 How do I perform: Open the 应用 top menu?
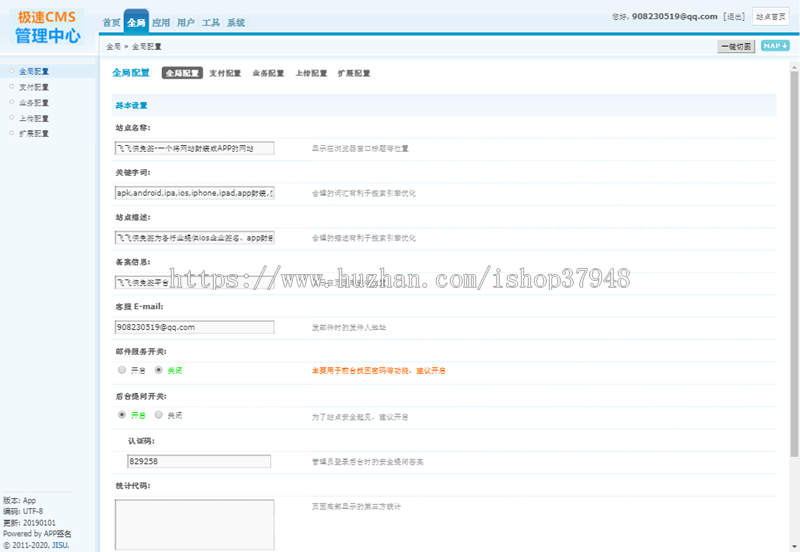click(161, 22)
